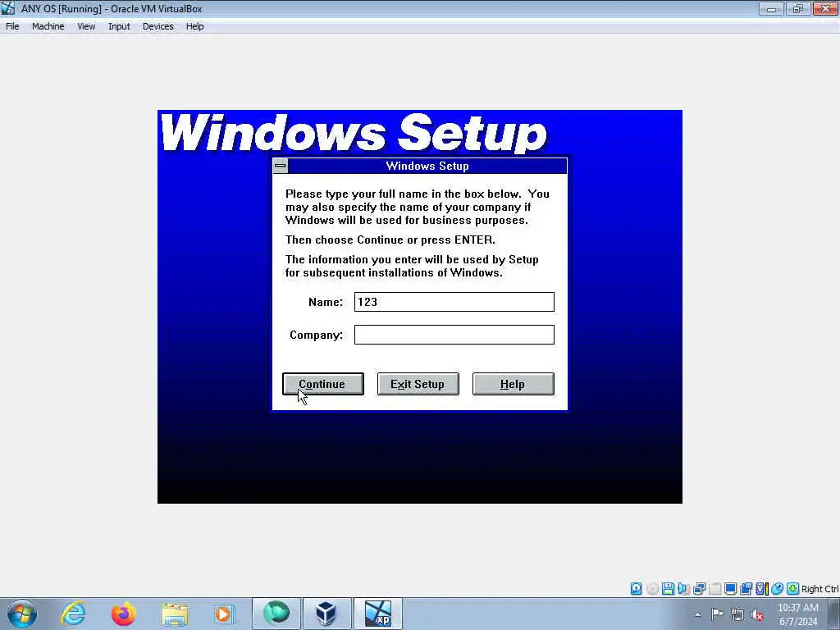Click the audio status icon in VirtualBox

point(683,589)
